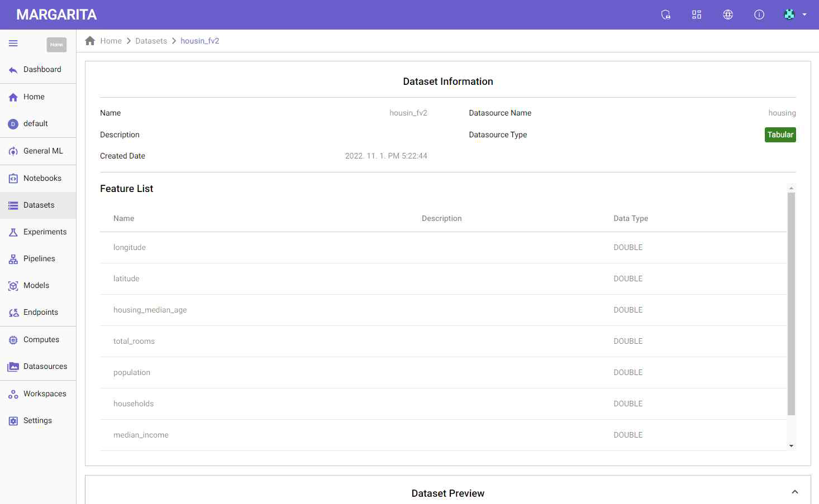Click the scrollbar up arrow in Feature List

click(x=791, y=188)
